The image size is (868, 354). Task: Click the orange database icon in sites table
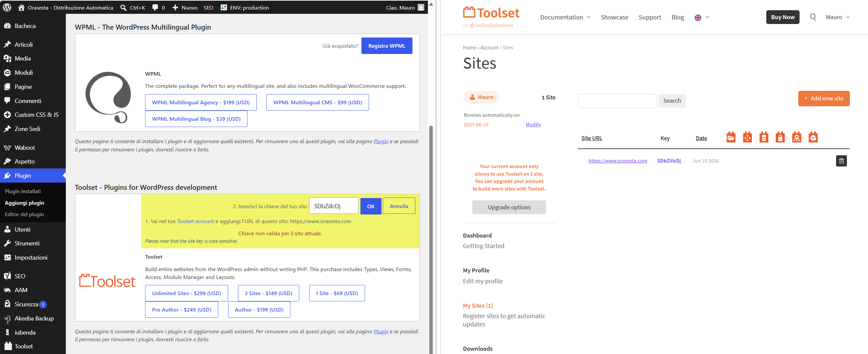point(764,138)
